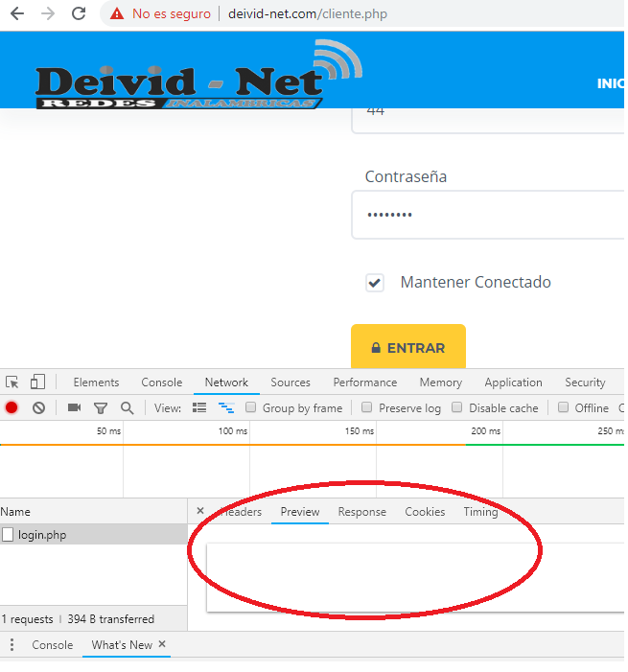Open the network filter funnel icon
The height and width of the screenshot is (672, 628).
pyautogui.click(x=100, y=407)
